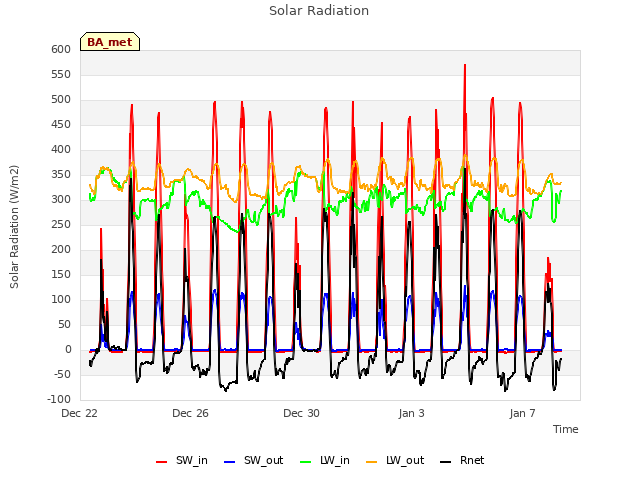The width and height of the screenshot is (640, 480).
Task: Click the 200 y-axis tick label
Action: (61, 249)
